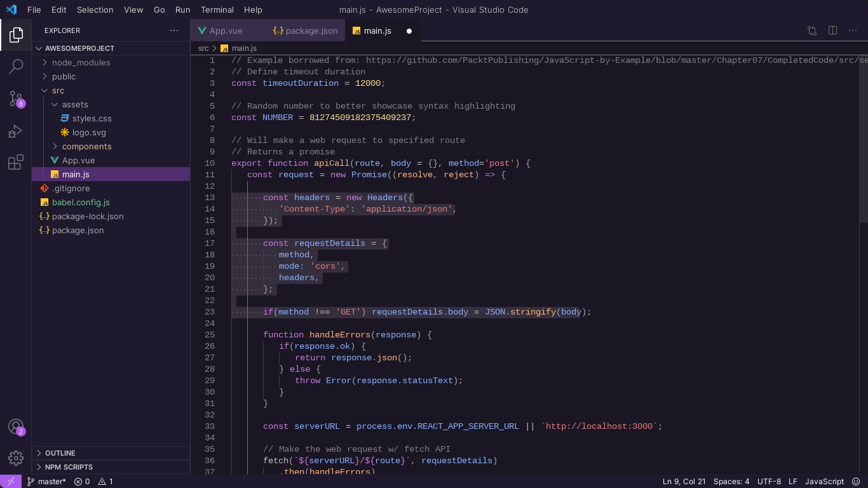Screen dimensions: 868x488
Task: Open the Run and Debug view
Action: 16,131
